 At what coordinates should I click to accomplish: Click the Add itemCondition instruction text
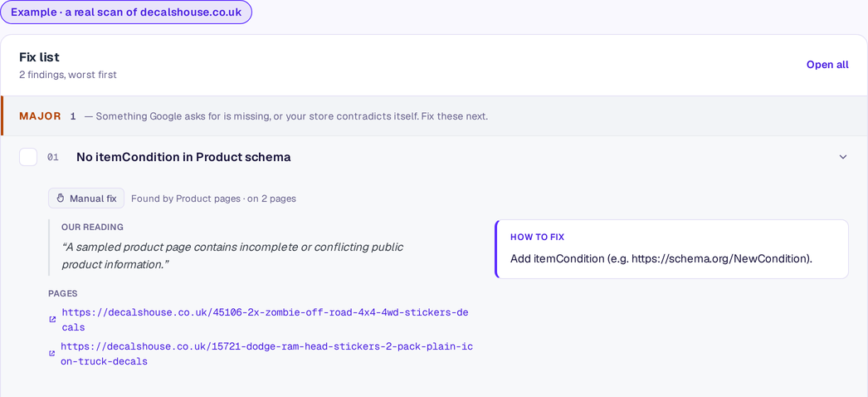[x=661, y=258]
